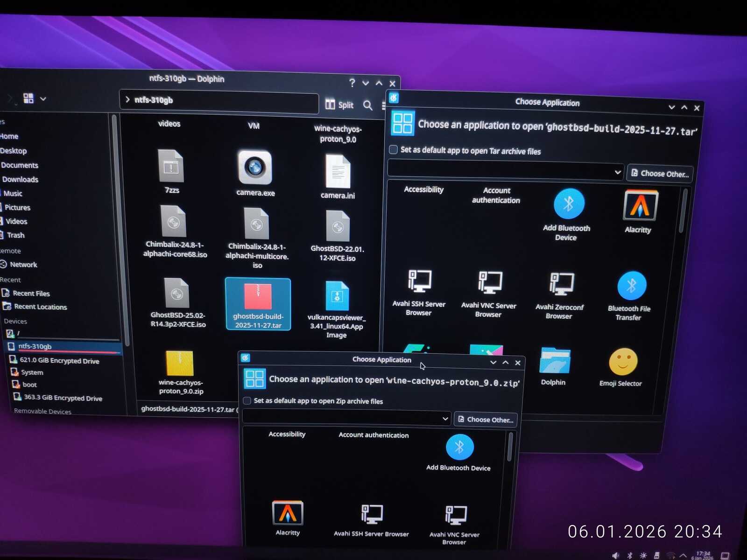
Task: Click the Accessibility category in zip dialog
Action: click(287, 434)
